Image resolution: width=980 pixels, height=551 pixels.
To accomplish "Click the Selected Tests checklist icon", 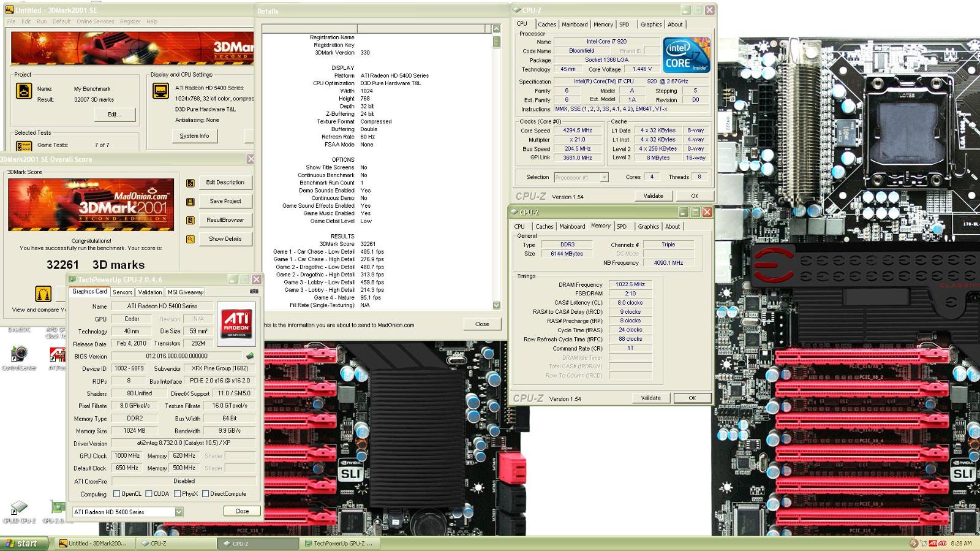I will coord(24,146).
